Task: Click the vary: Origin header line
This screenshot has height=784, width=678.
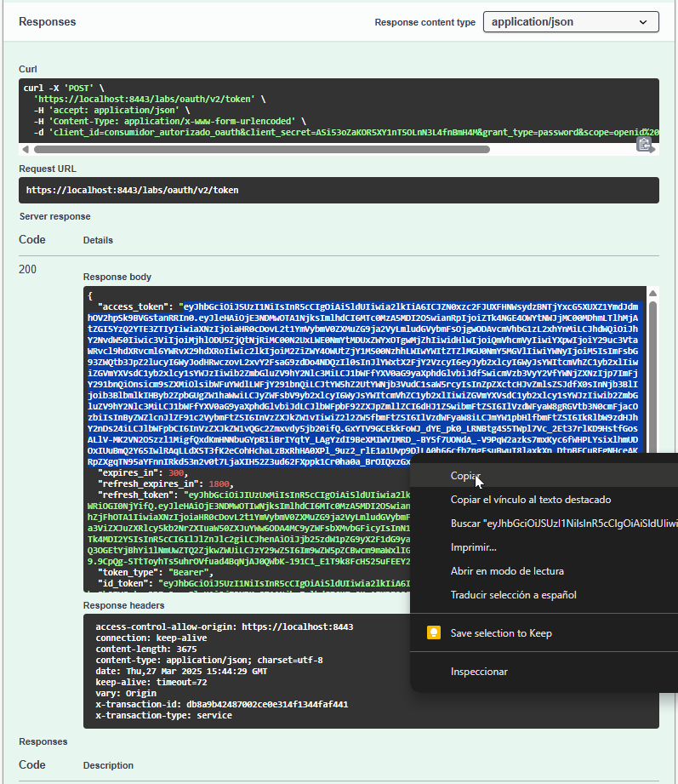Action: pyautogui.click(x=126, y=693)
